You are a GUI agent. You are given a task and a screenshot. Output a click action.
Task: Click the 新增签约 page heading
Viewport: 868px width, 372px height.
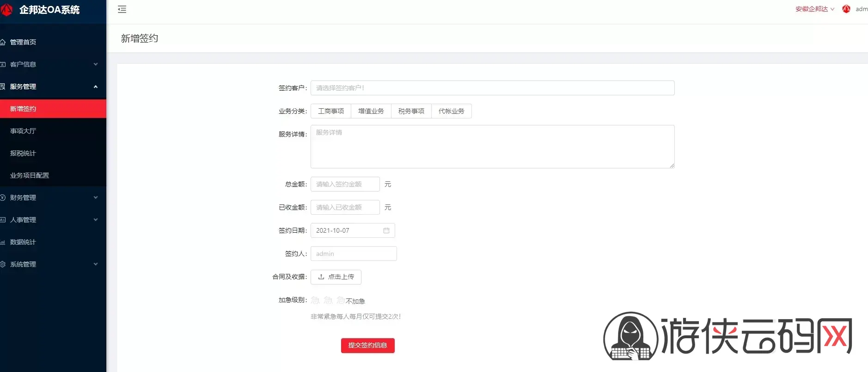pyautogui.click(x=140, y=38)
